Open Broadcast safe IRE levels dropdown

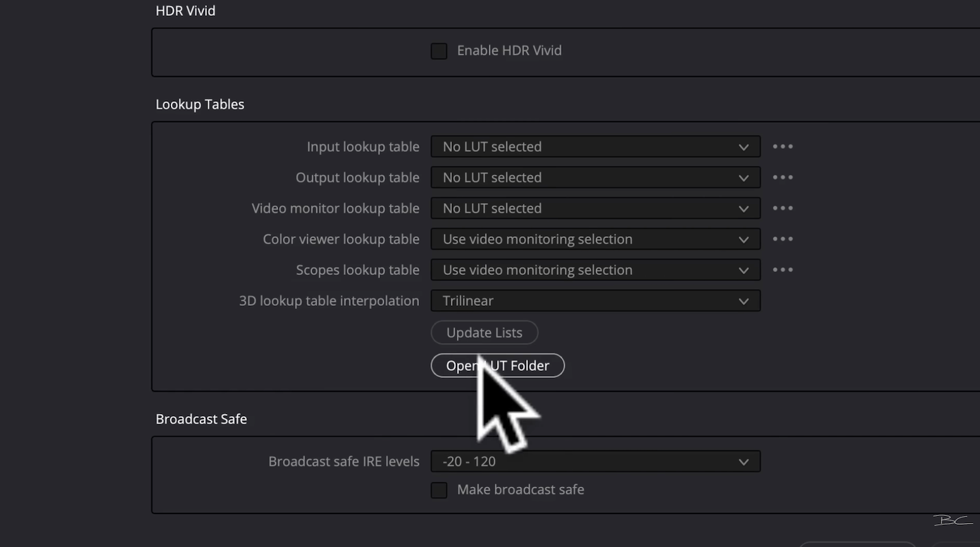595,462
